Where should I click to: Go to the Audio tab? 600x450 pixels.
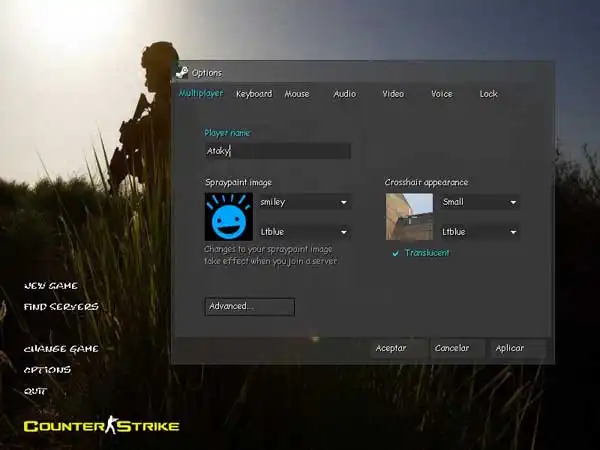tap(344, 94)
